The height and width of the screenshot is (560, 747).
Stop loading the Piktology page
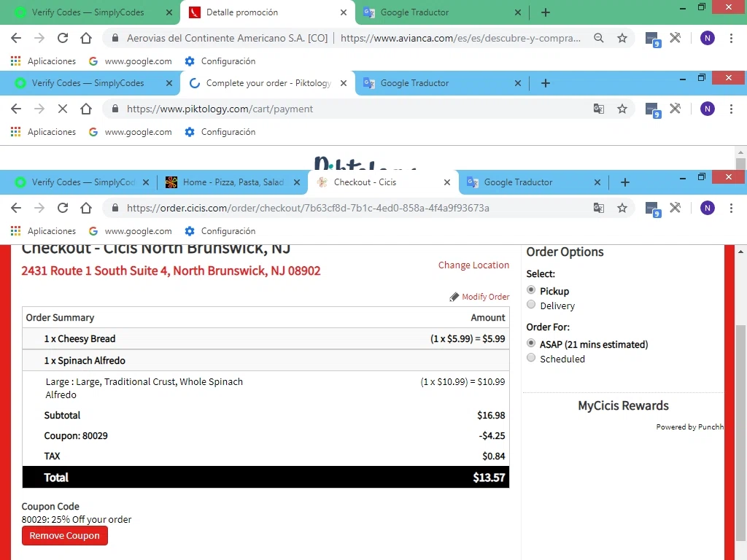click(x=63, y=109)
